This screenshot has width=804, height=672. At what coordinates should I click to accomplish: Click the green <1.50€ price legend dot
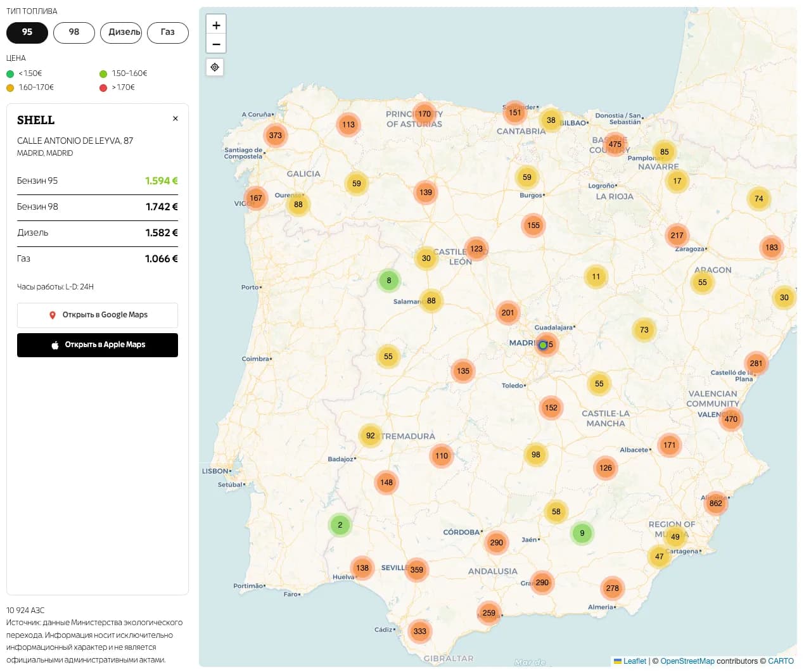click(10, 74)
